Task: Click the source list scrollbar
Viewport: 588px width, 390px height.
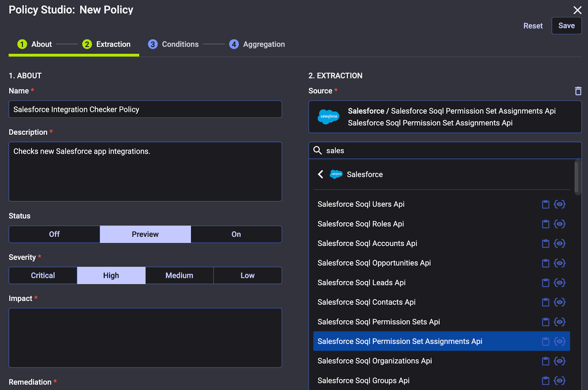Action: [x=577, y=177]
